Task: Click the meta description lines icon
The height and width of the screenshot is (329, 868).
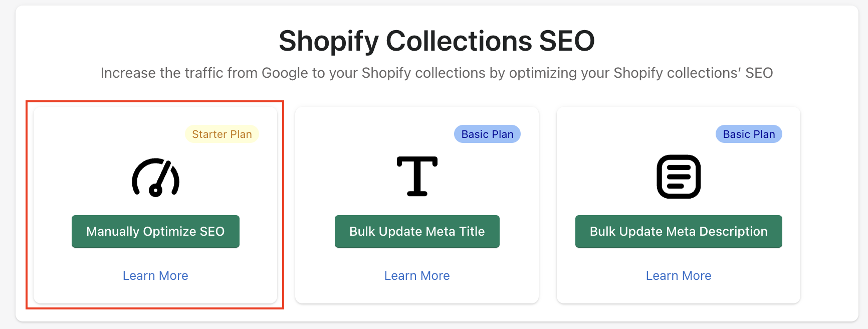Action: point(679,177)
